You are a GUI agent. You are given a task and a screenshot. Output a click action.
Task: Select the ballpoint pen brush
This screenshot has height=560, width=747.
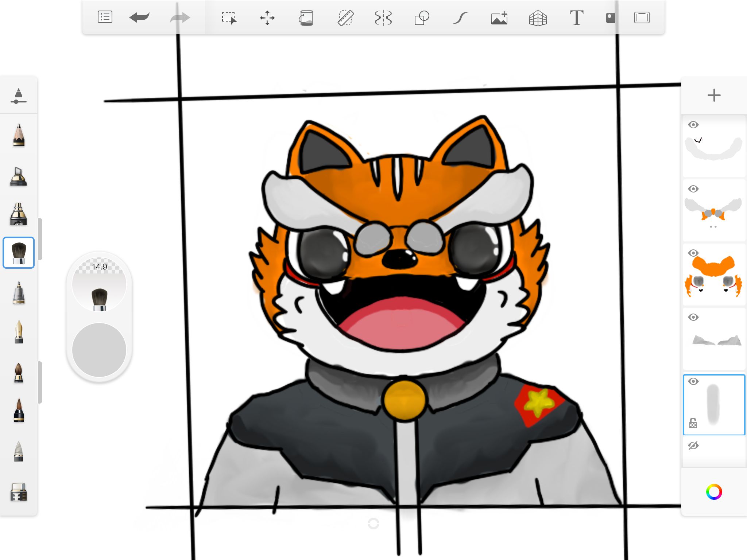pos(19,293)
